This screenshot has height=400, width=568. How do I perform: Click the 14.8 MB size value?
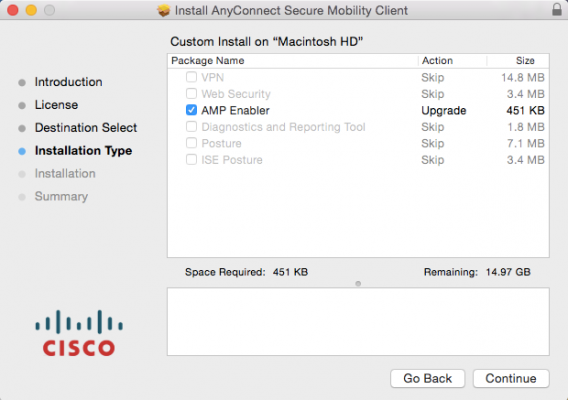click(523, 78)
